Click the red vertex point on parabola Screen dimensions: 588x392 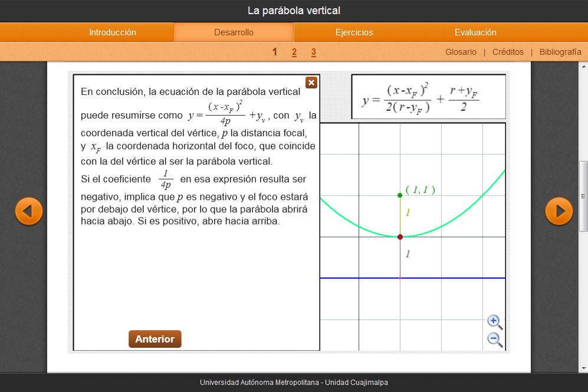[400, 237]
